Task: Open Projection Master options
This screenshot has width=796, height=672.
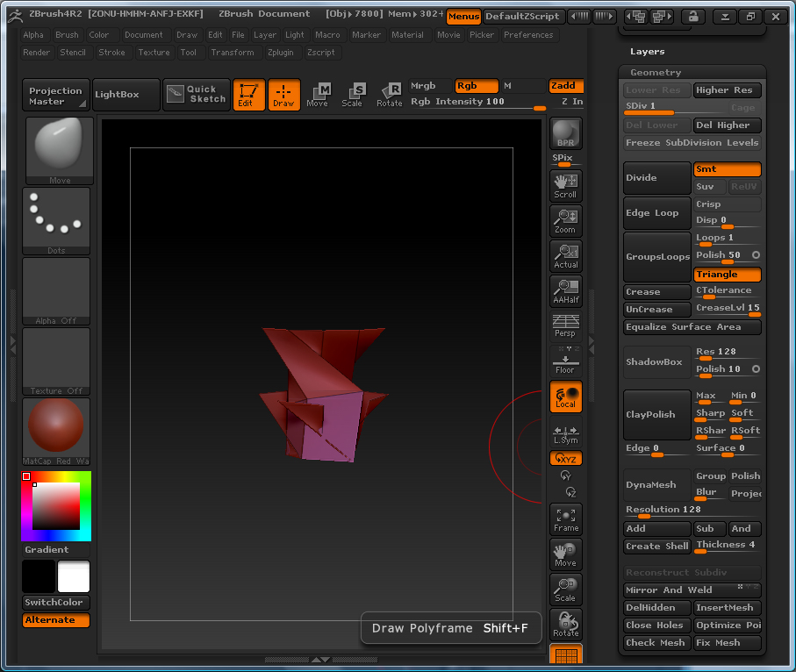Action: pyautogui.click(x=54, y=94)
